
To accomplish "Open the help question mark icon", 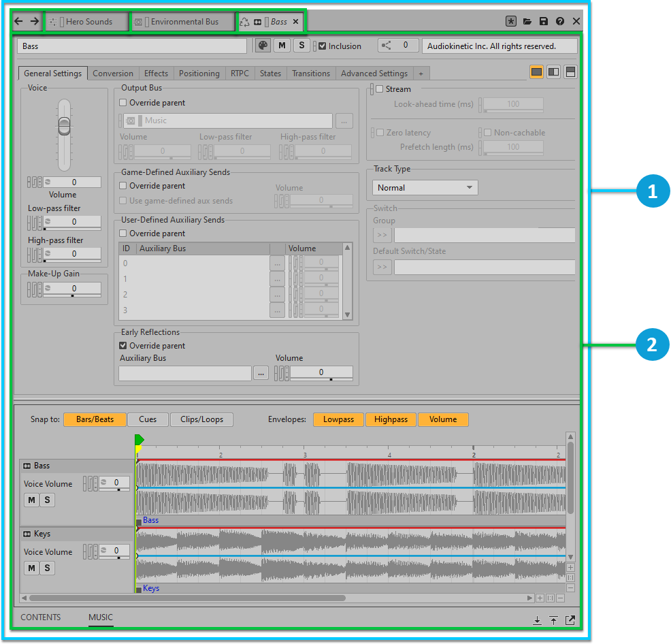I will (560, 21).
